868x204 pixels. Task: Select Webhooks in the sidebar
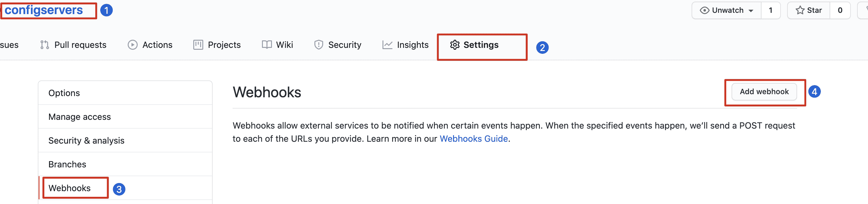tap(69, 188)
